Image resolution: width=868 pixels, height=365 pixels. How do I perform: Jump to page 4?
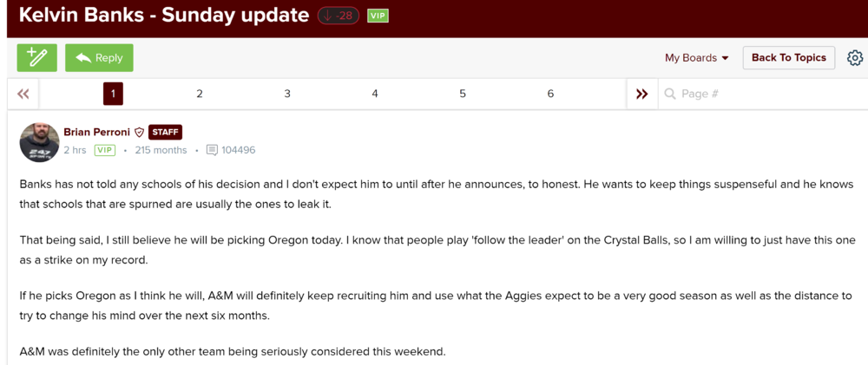pos(375,94)
